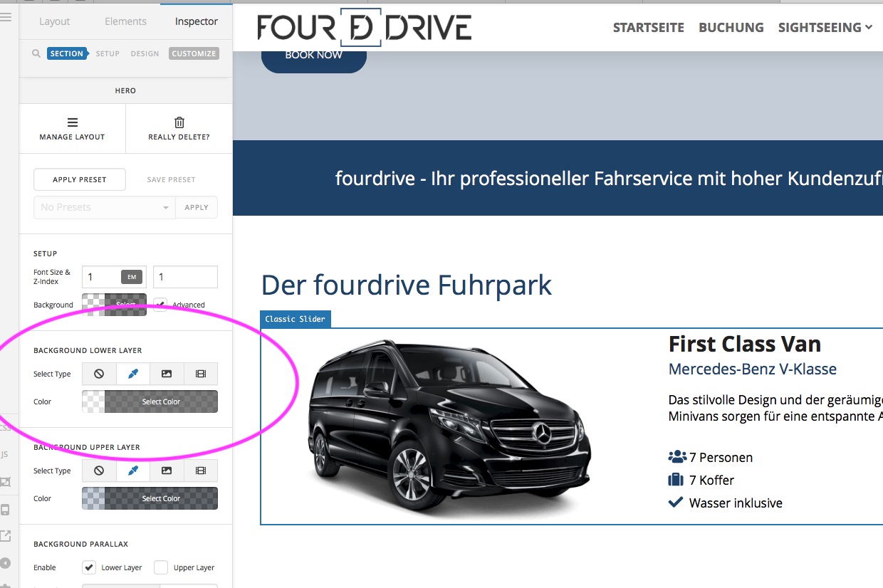Screen dimensions: 883x588
Task: Click the Z-Index input field
Action: 185,277
